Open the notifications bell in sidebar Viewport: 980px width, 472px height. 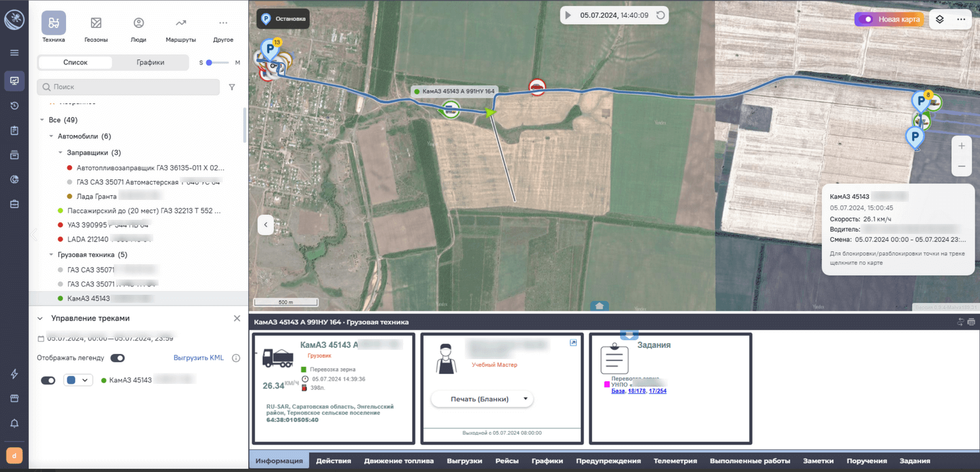[x=14, y=423]
